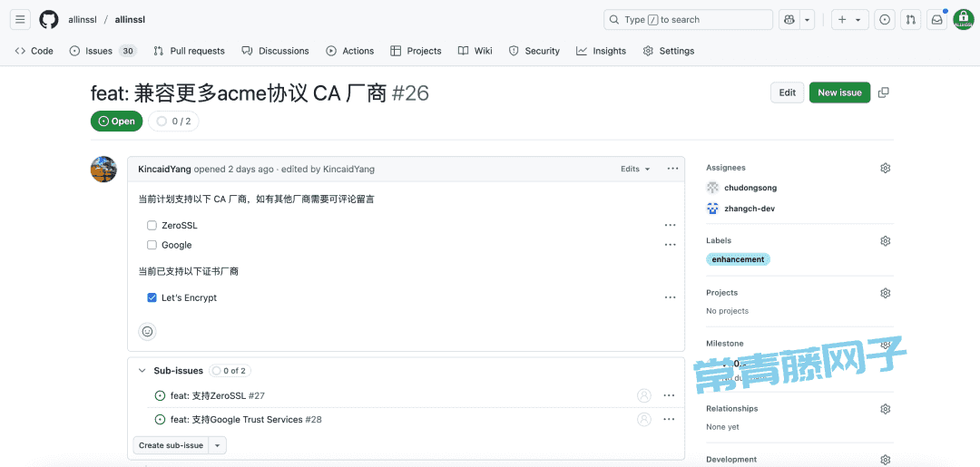Screen dimensions: 980x467
Task: Open the Actions tab
Action: point(350,51)
